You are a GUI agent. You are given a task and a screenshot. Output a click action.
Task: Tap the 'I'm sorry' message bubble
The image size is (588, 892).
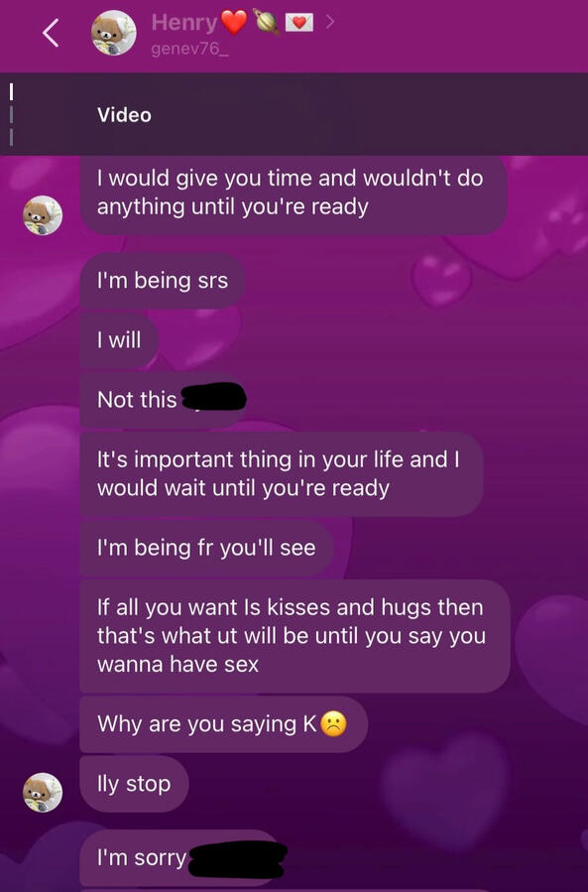(x=183, y=858)
